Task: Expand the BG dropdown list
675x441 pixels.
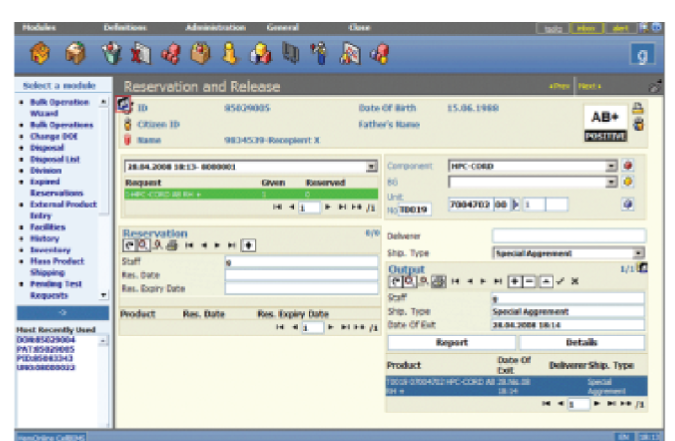Action: [x=610, y=182]
